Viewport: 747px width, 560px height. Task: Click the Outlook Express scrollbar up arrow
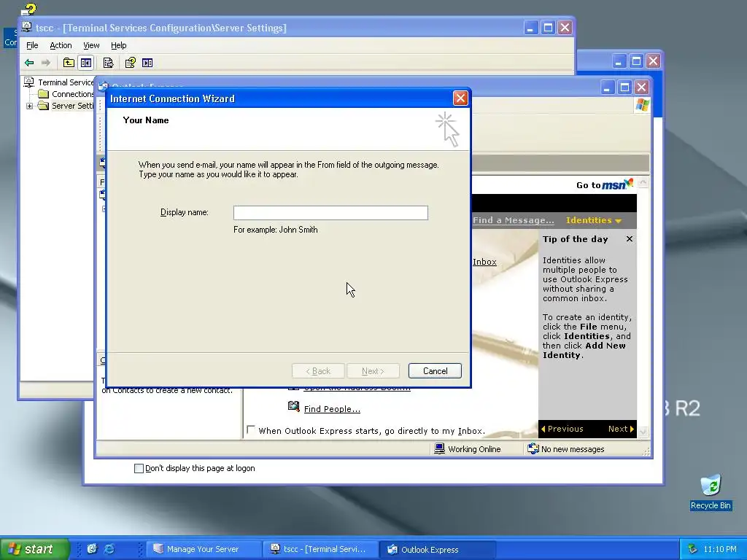coord(643,182)
